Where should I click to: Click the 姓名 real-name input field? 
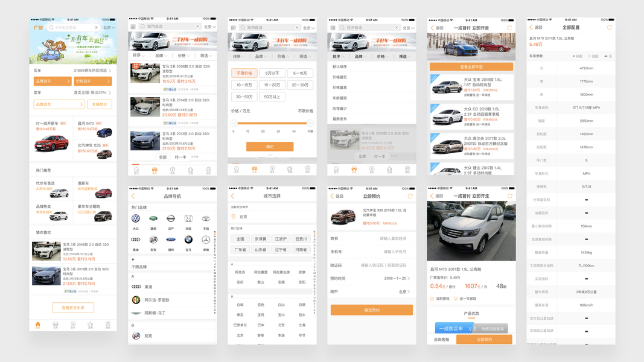coord(372,238)
